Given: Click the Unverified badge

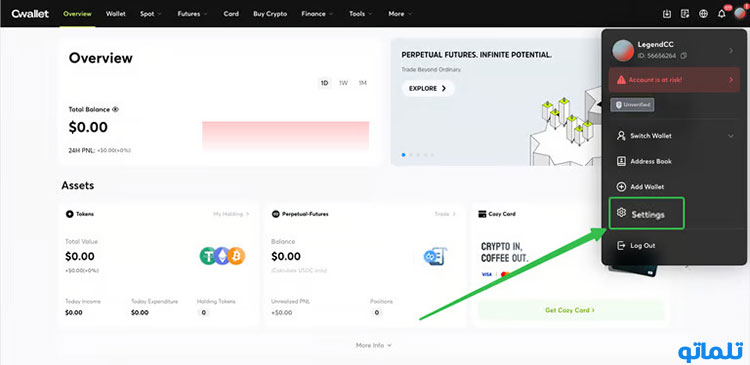Looking at the screenshot, I should [x=632, y=104].
